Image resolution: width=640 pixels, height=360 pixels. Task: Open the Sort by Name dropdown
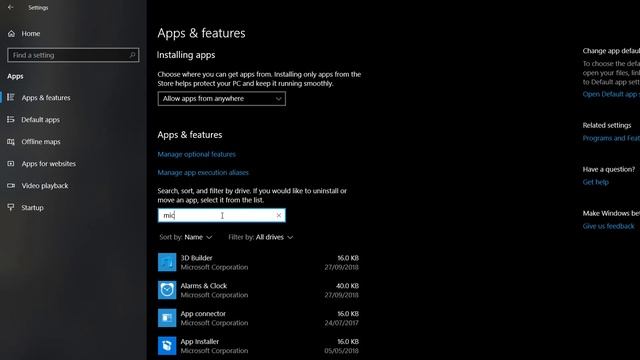[186, 237]
